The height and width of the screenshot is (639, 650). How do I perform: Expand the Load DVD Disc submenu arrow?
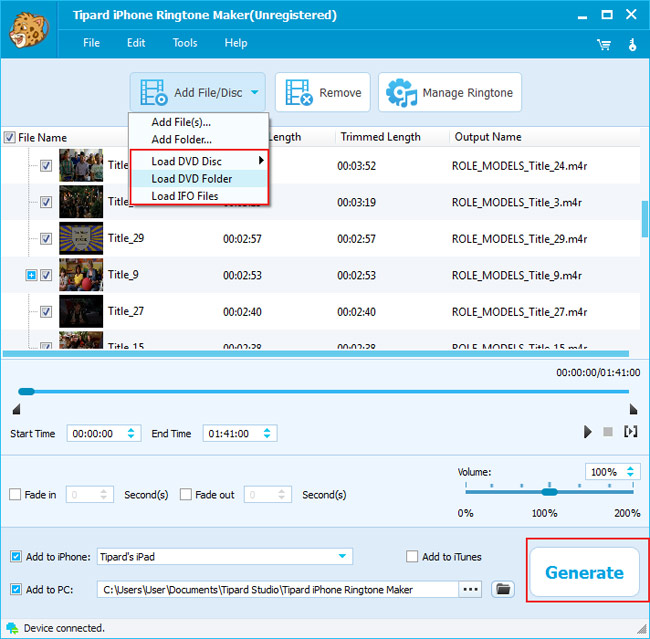point(261,160)
